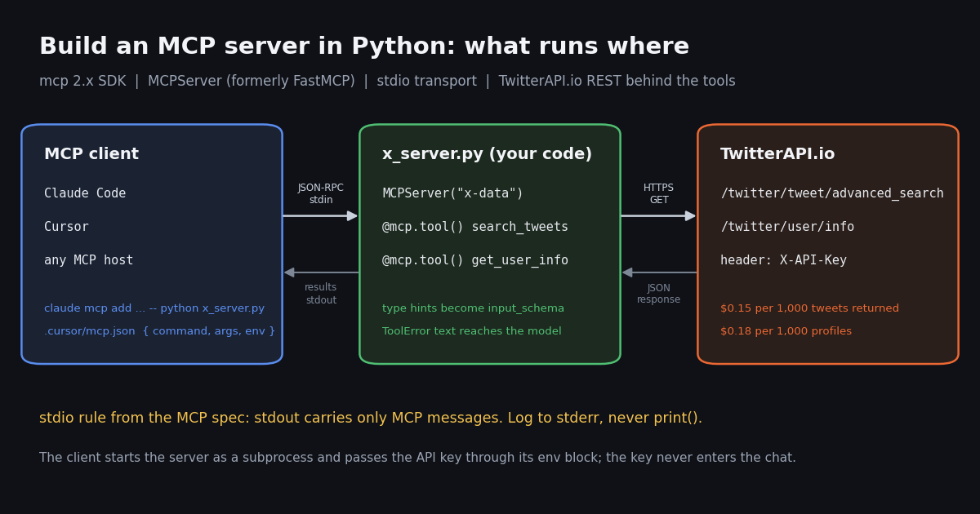
Task: Click the 'results stdout' arrow label
Action: click(x=321, y=294)
